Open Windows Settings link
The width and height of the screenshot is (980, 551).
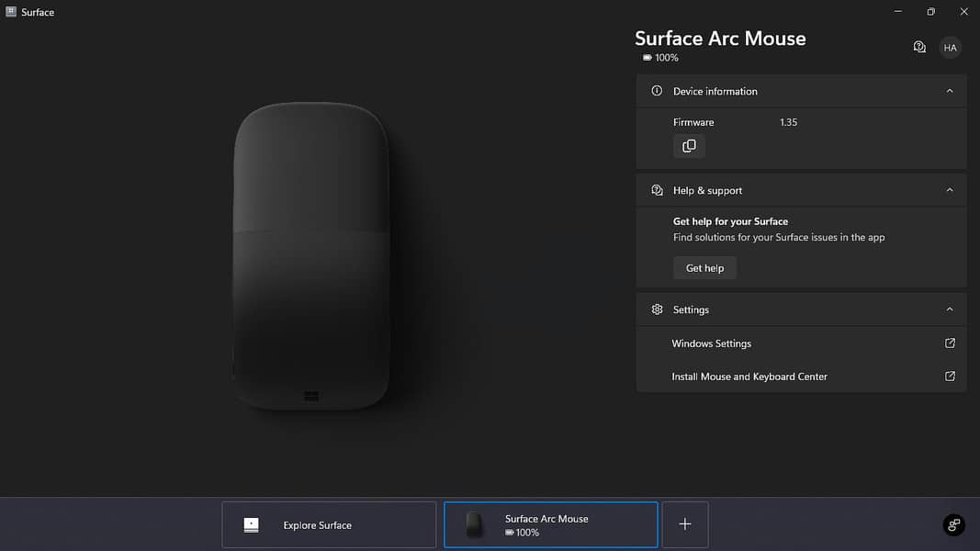tap(711, 343)
